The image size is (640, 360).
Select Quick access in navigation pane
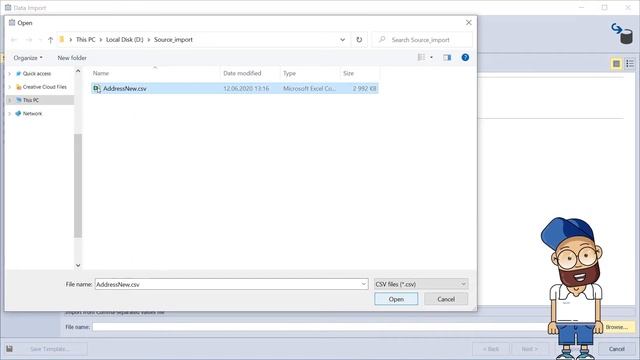pyautogui.click(x=37, y=73)
